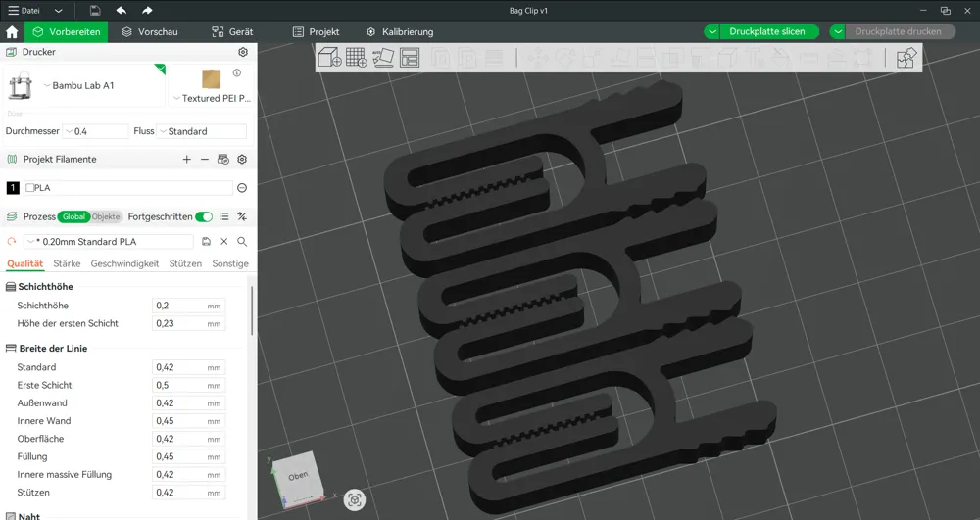The width and height of the screenshot is (980, 520).
Task: Open printer settings gear icon
Action: (x=243, y=52)
